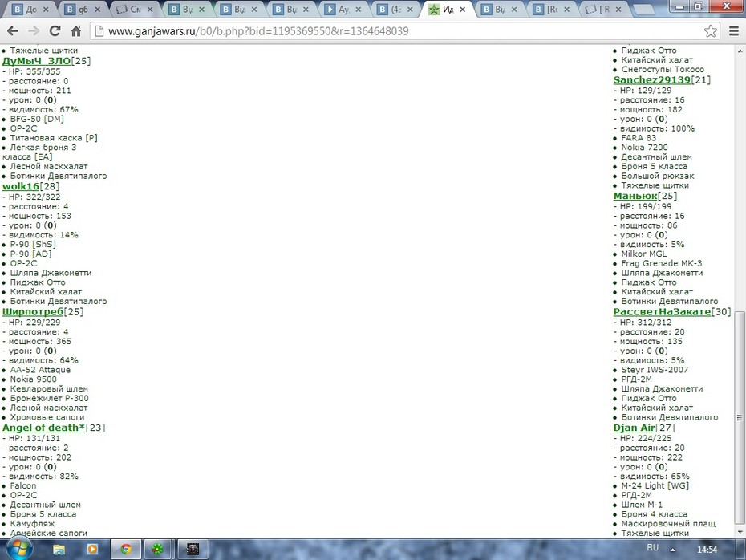This screenshot has height=560, width=746.
Task: Open the Chrome menu button
Action: click(x=734, y=31)
